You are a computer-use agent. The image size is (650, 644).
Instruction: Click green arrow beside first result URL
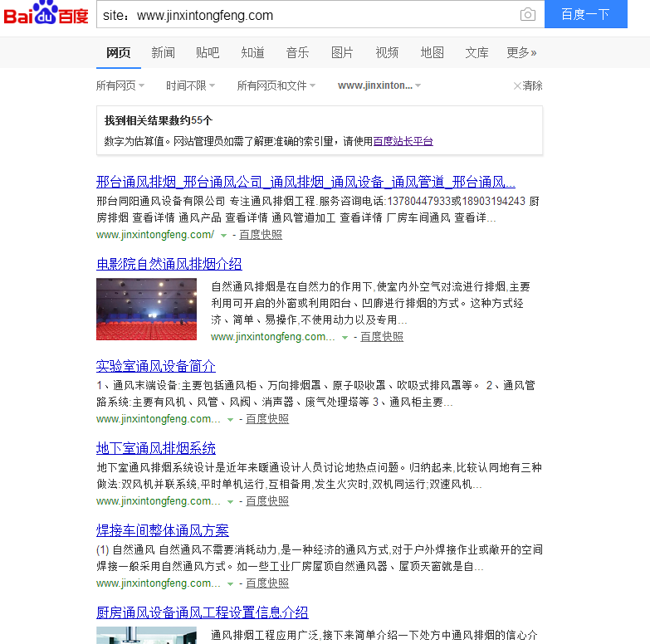(x=224, y=236)
